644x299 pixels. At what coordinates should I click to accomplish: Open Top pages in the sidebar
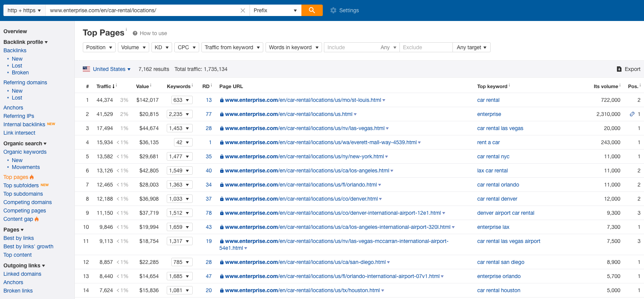pos(16,177)
